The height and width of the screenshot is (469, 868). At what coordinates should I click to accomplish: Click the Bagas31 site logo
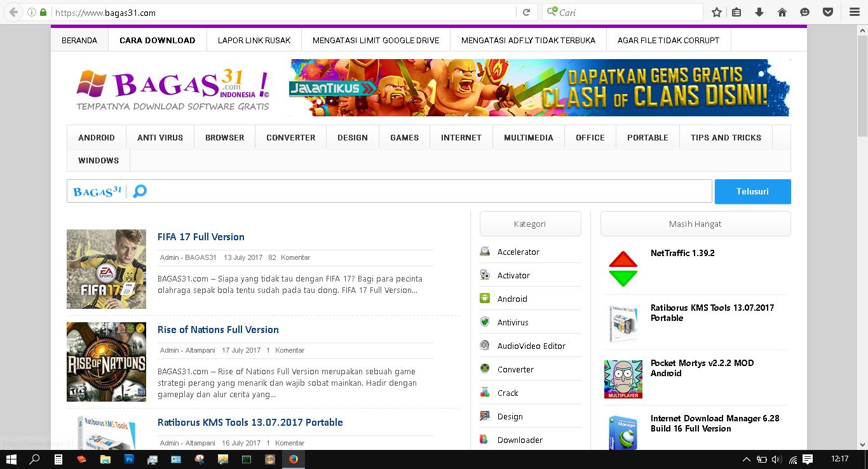tap(173, 89)
